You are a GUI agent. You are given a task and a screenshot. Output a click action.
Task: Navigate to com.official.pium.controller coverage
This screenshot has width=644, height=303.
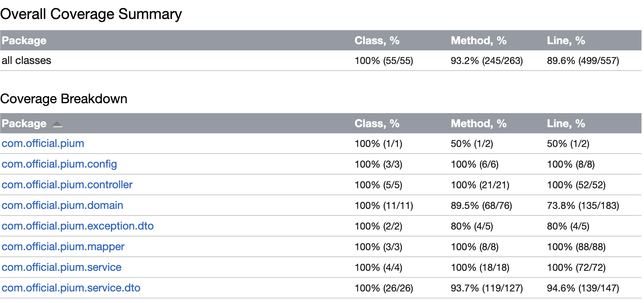tap(67, 185)
